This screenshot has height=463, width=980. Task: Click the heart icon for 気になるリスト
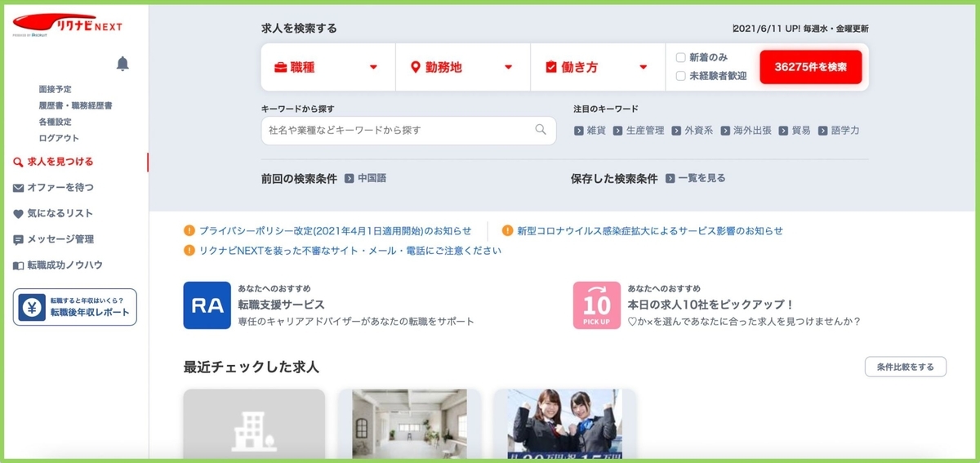pos(19,214)
